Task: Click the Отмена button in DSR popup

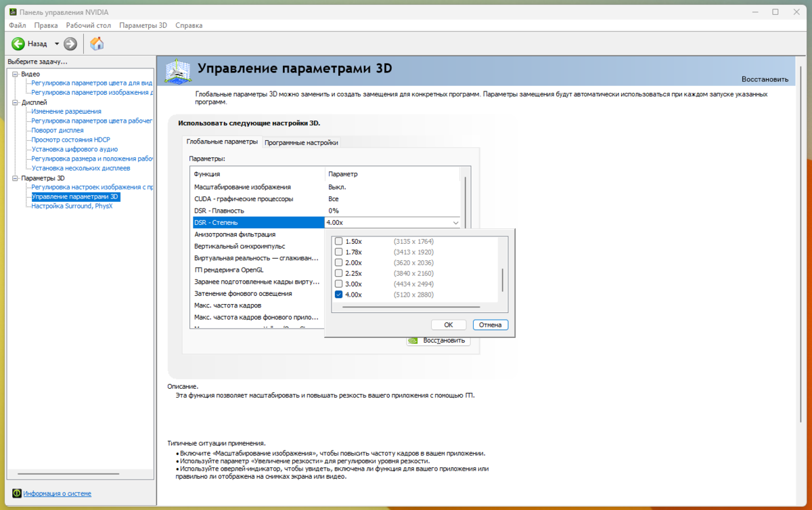Action: [x=491, y=324]
